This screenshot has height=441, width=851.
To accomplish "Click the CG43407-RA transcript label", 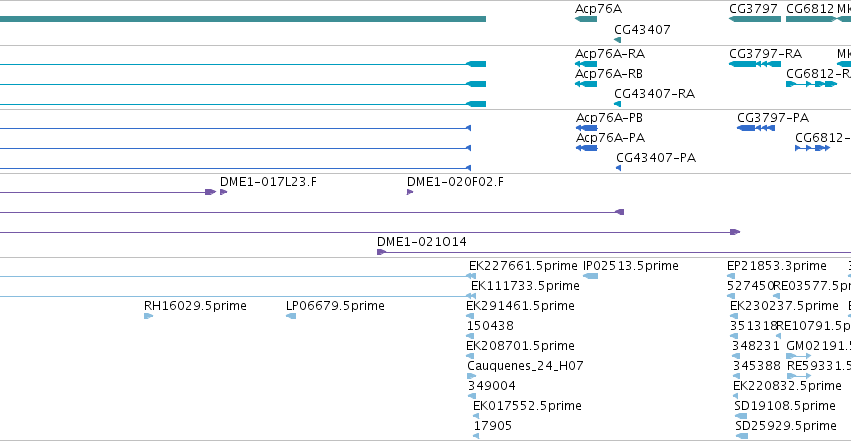I will [655, 94].
